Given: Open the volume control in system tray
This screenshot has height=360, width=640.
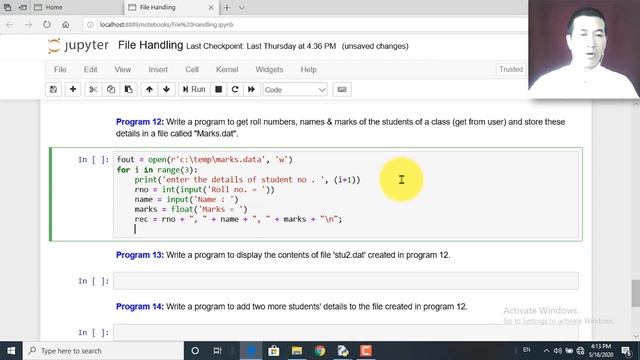Looking at the screenshot, I should click(558, 351).
